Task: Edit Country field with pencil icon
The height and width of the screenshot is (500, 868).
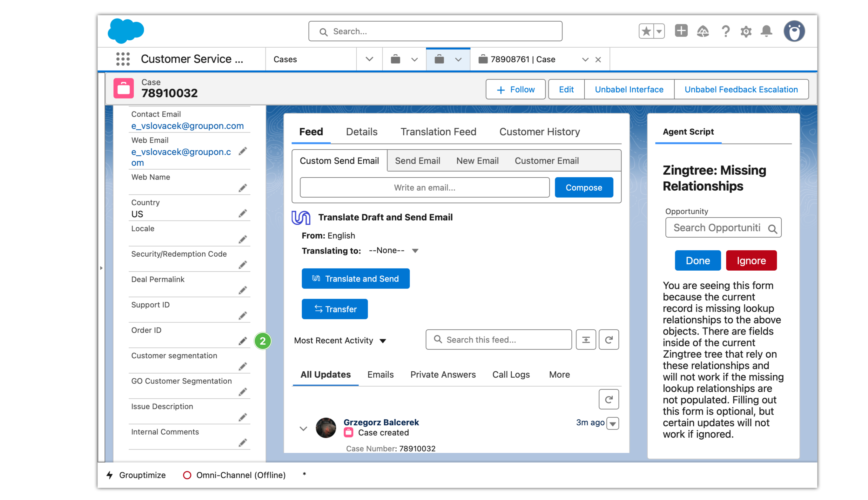Action: (x=243, y=213)
